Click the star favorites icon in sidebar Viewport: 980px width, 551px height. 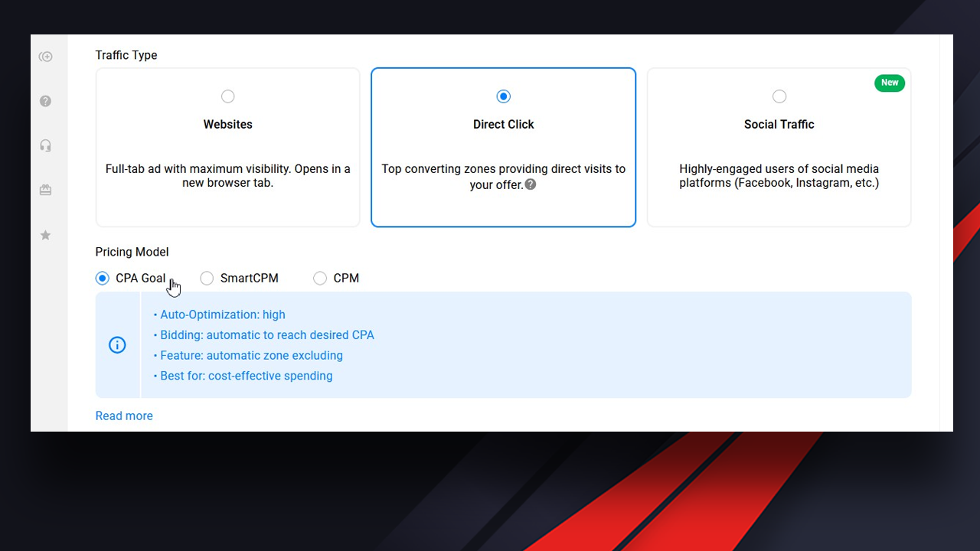pos(46,235)
